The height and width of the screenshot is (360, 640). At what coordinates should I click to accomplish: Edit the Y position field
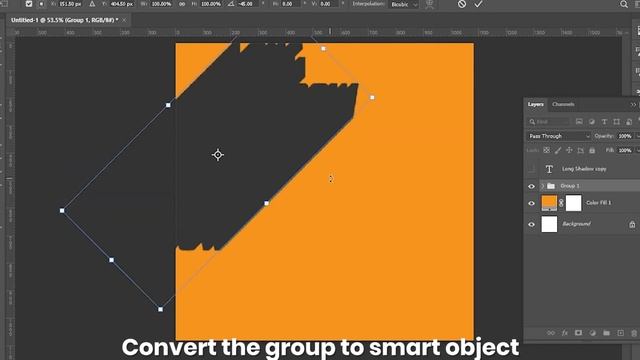(x=122, y=4)
